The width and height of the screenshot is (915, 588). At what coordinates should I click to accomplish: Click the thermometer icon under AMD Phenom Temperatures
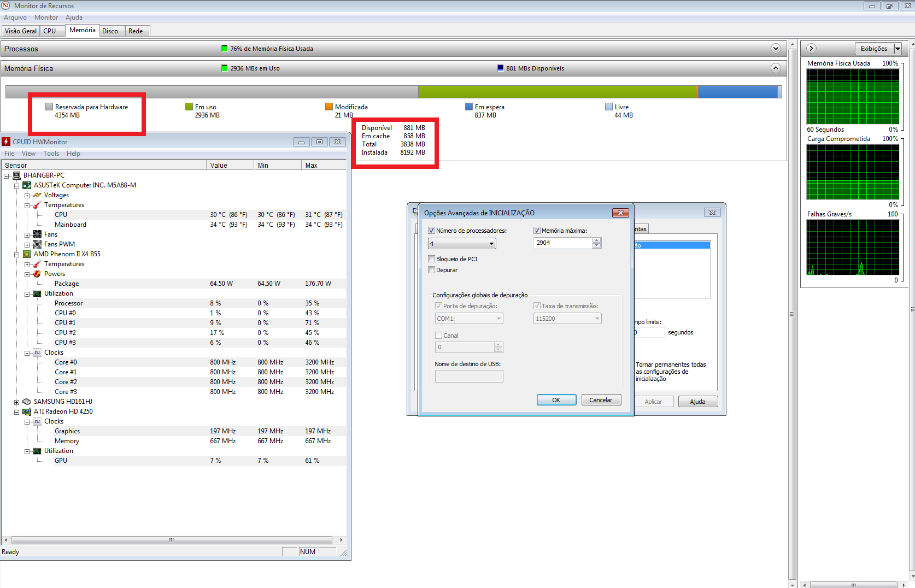click(37, 264)
